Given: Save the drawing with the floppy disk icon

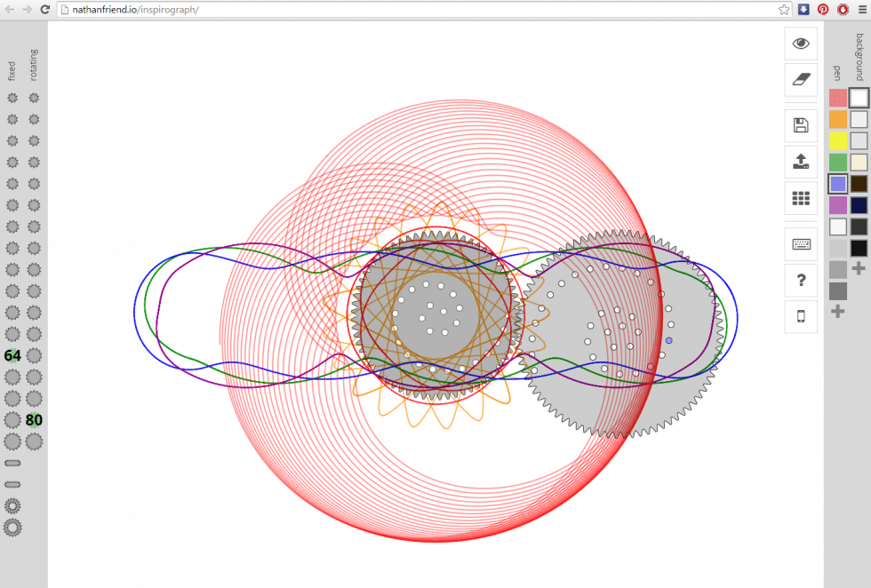Looking at the screenshot, I should 801,125.
